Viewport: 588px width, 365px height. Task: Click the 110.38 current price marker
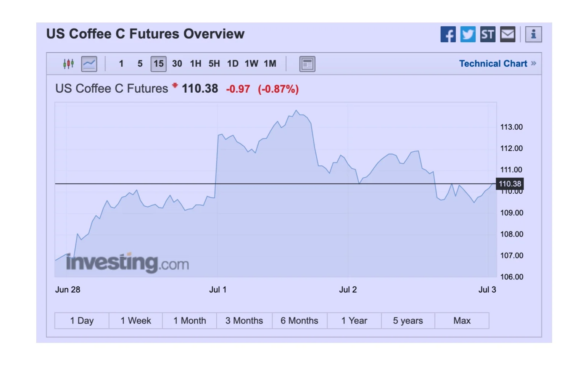click(x=510, y=184)
